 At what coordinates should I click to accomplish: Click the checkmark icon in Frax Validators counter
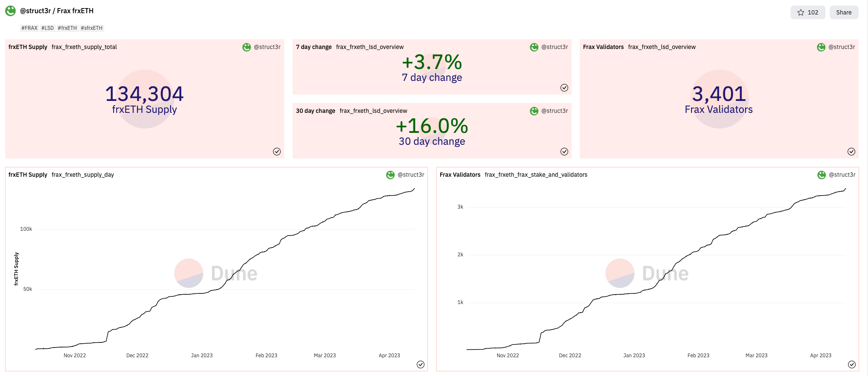pyautogui.click(x=851, y=152)
